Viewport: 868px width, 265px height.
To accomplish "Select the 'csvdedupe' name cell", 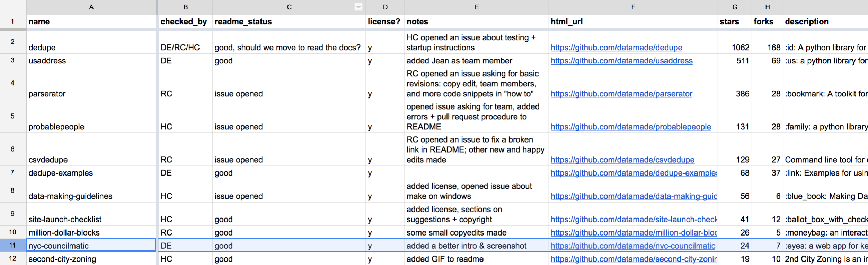I will [91, 149].
